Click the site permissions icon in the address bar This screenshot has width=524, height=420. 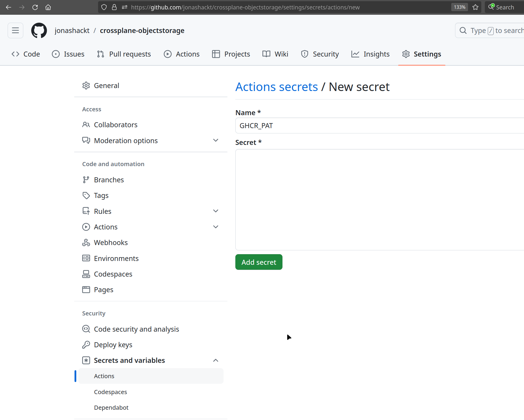pyautogui.click(x=125, y=7)
